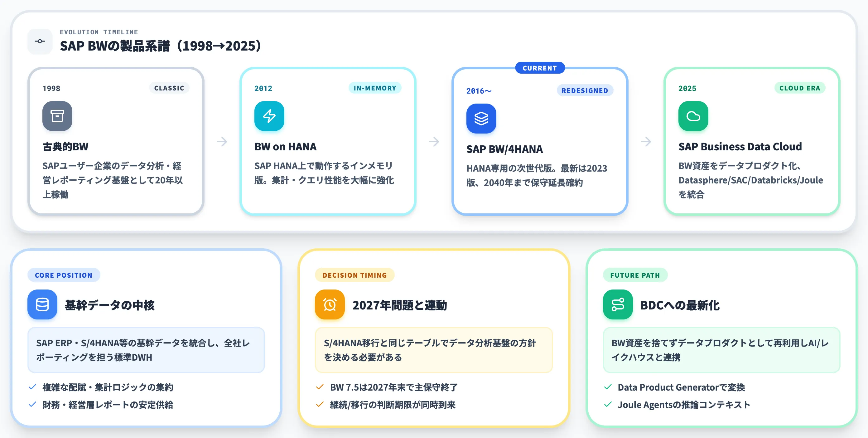Click the REDESIGNED badge on the 2016 card

585,90
